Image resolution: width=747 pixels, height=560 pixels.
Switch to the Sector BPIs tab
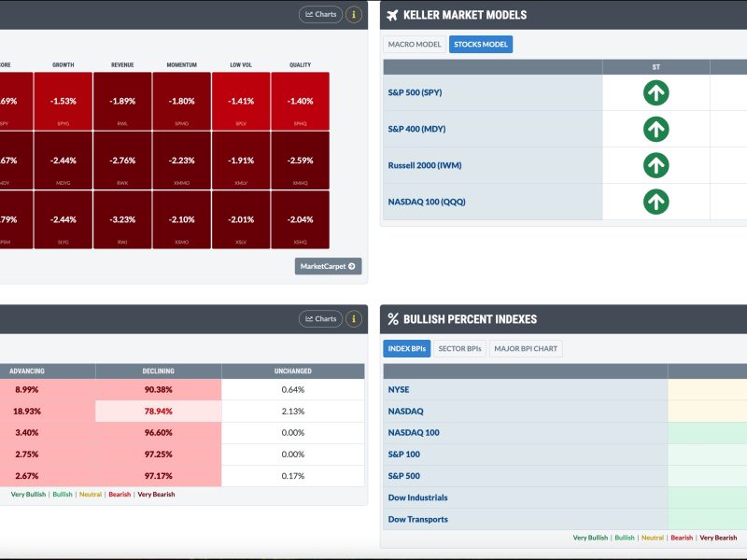pos(459,348)
